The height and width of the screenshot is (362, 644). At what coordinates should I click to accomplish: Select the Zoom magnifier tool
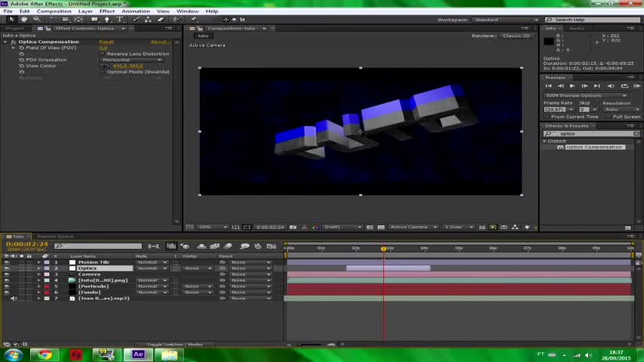coord(36,20)
